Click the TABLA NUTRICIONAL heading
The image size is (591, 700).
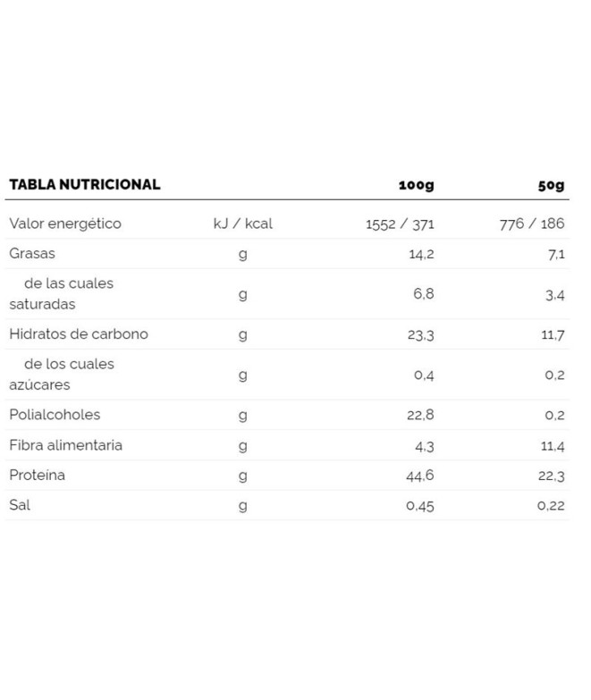coord(85,185)
